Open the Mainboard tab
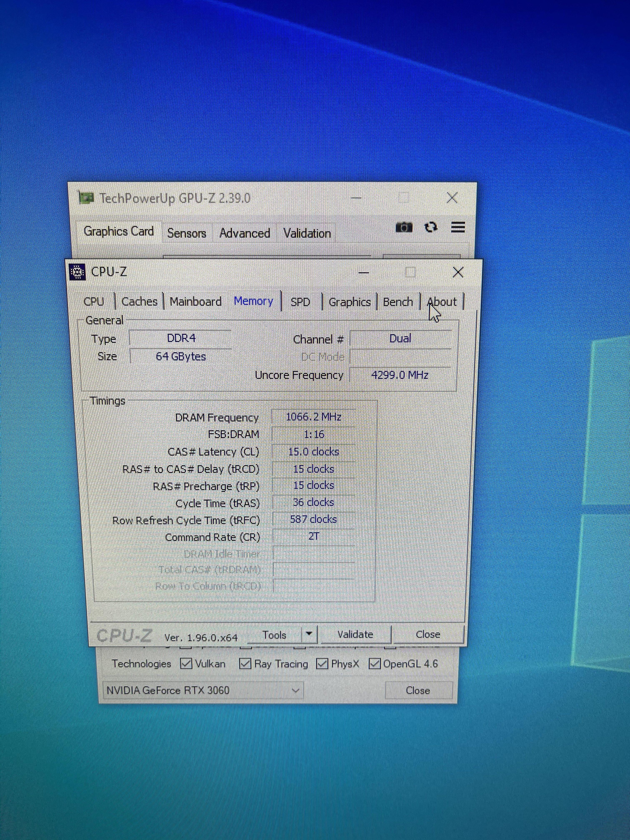 click(195, 301)
